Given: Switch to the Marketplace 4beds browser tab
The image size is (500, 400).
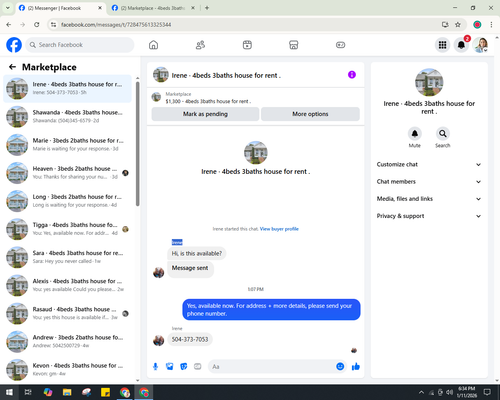Looking at the screenshot, I should click(152, 8).
